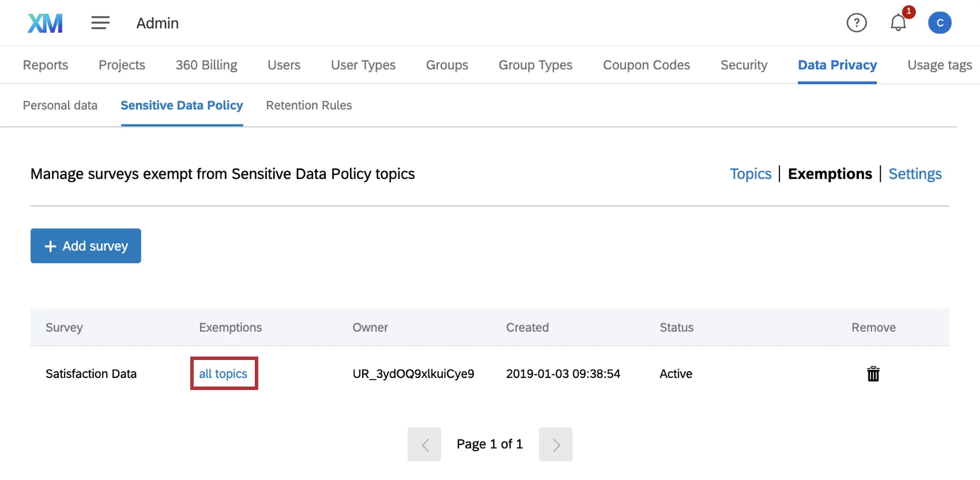Click the XM logo

[x=45, y=23]
